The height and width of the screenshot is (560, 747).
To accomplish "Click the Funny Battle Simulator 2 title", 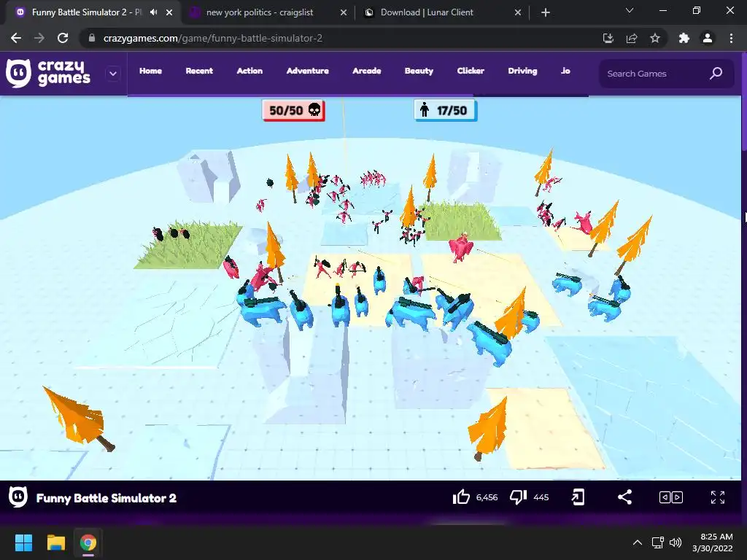I will click(107, 498).
